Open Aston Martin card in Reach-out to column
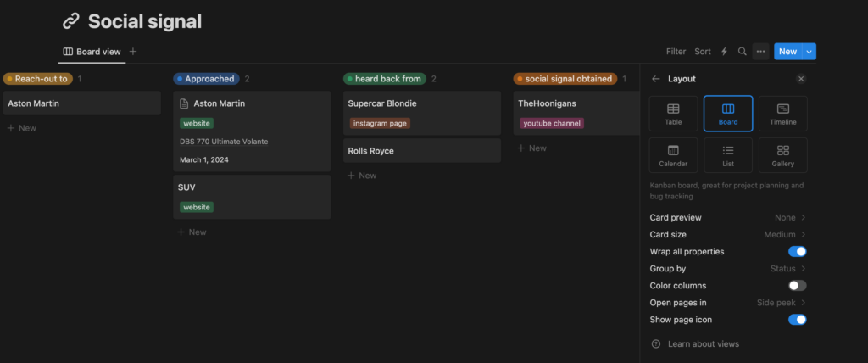This screenshot has width=868, height=363. tap(82, 103)
